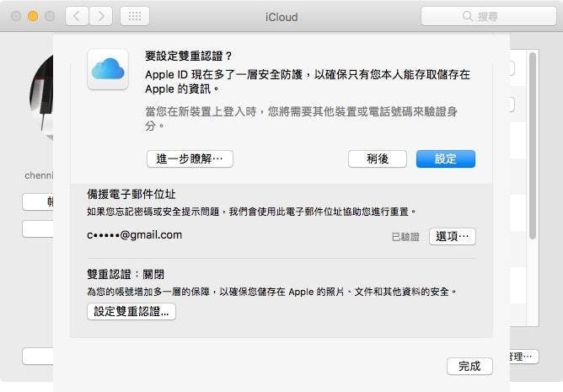Show all preferences with the grid icon
563x392 pixels.
(136, 16)
